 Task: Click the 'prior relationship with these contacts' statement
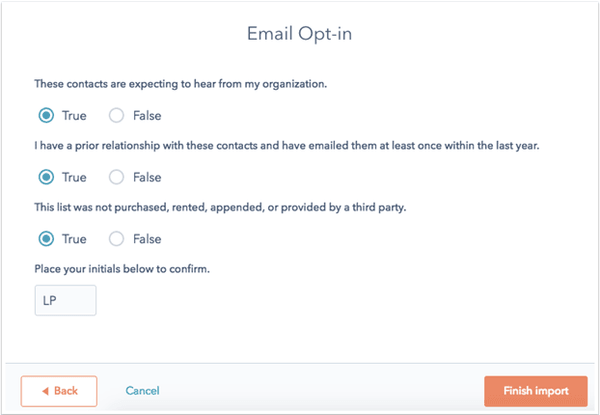point(285,145)
